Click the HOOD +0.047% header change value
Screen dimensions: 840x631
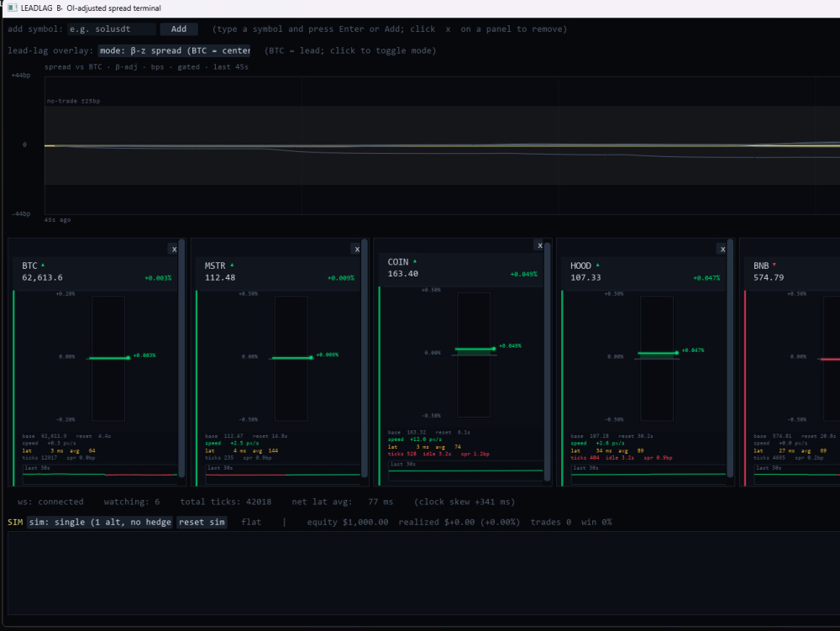pos(706,278)
